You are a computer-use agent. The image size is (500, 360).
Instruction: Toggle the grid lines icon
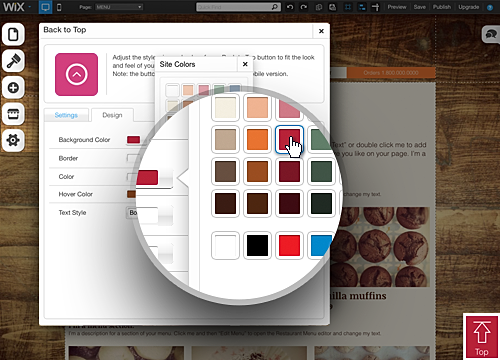(348, 7)
